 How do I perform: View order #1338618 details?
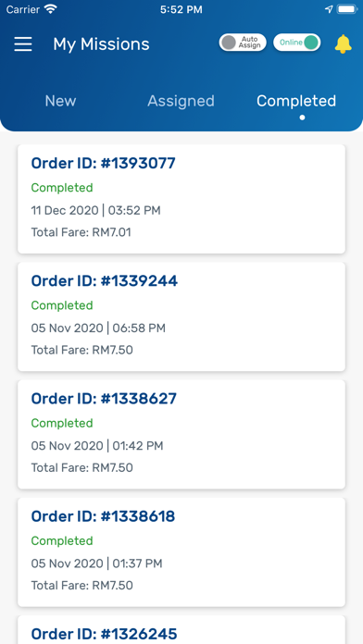[x=181, y=552]
